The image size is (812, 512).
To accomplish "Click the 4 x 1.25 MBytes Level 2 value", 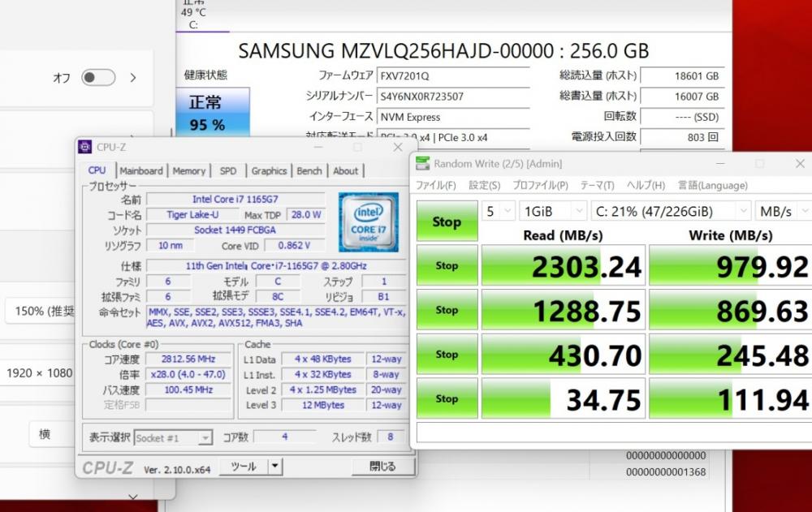I will pyautogui.click(x=323, y=389).
